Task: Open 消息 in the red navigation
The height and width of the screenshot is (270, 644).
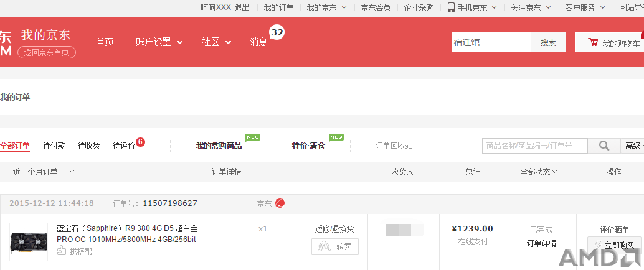Action: click(258, 42)
